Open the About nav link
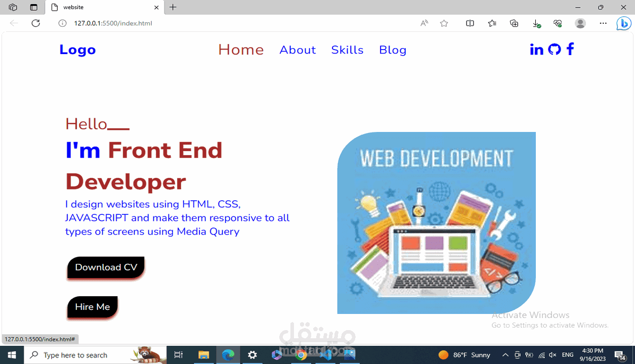This screenshot has width=635, height=364. [298, 50]
